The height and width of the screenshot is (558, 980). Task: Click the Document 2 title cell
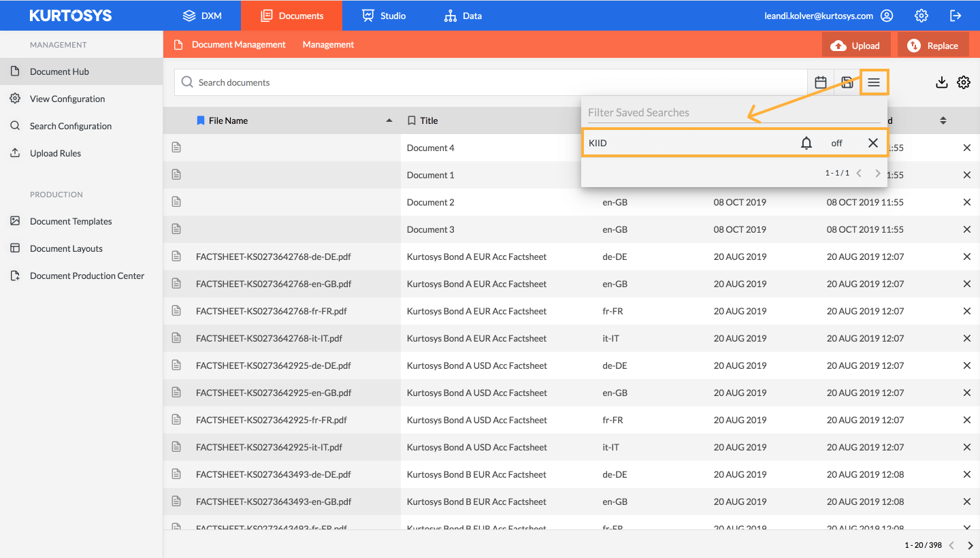(431, 202)
